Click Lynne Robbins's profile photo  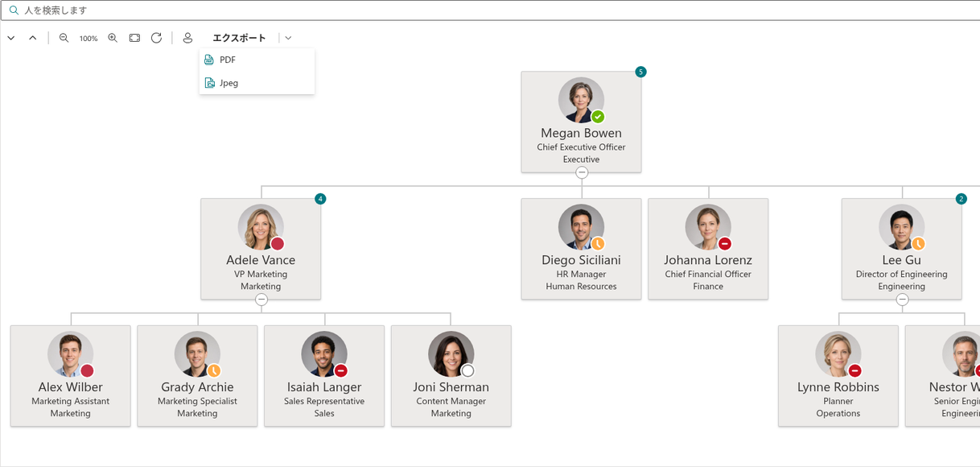pyautogui.click(x=838, y=354)
